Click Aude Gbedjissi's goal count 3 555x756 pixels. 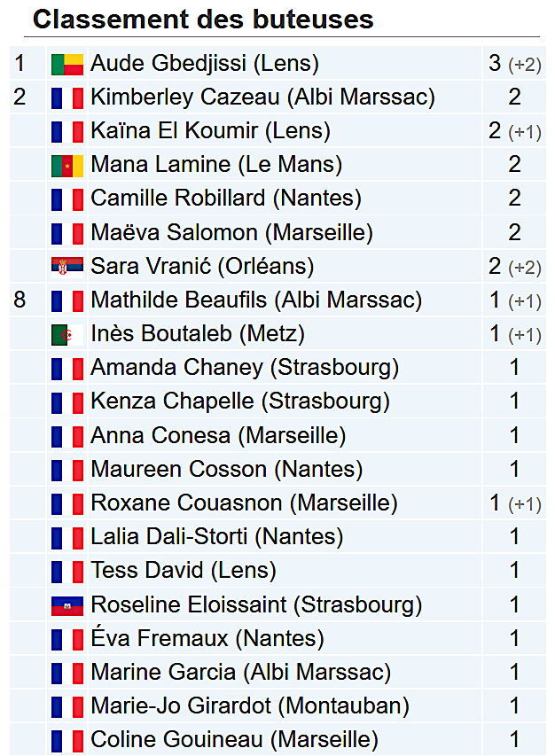(x=495, y=64)
